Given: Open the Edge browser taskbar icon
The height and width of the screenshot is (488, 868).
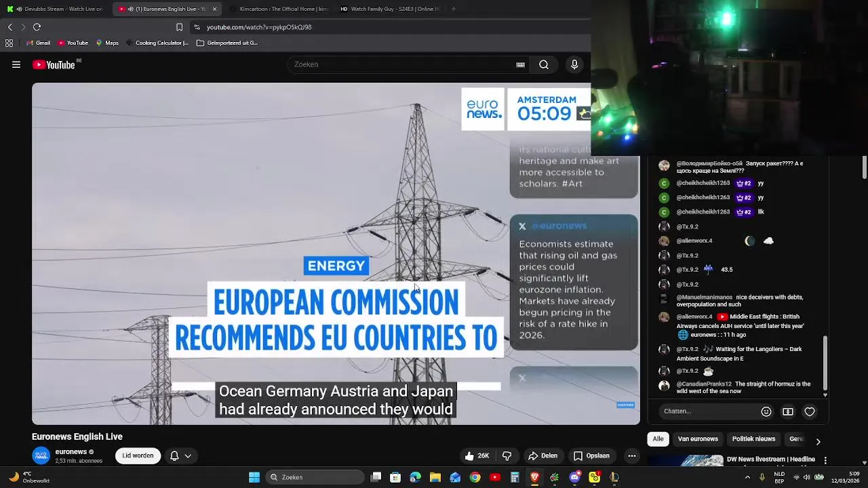Looking at the screenshot, I should (x=415, y=477).
